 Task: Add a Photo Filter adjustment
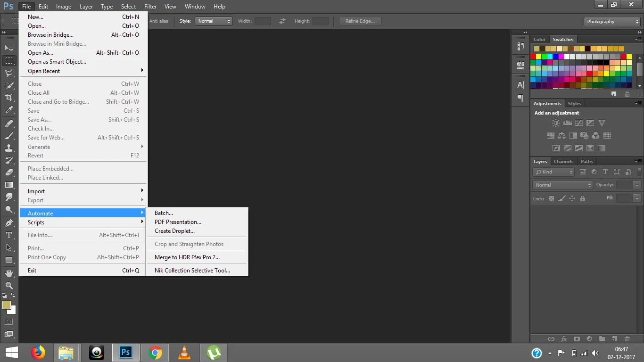585,136
